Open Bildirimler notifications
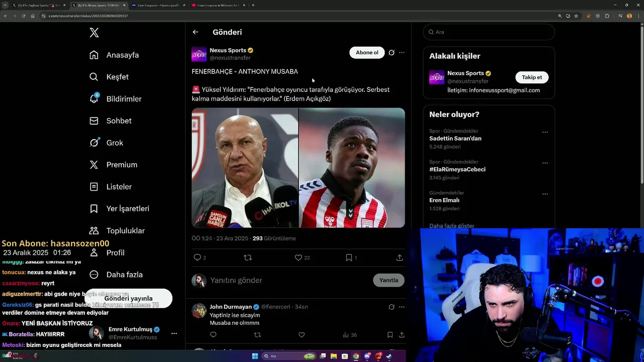The height and width of the screenshot is (362, 644). 115,99
